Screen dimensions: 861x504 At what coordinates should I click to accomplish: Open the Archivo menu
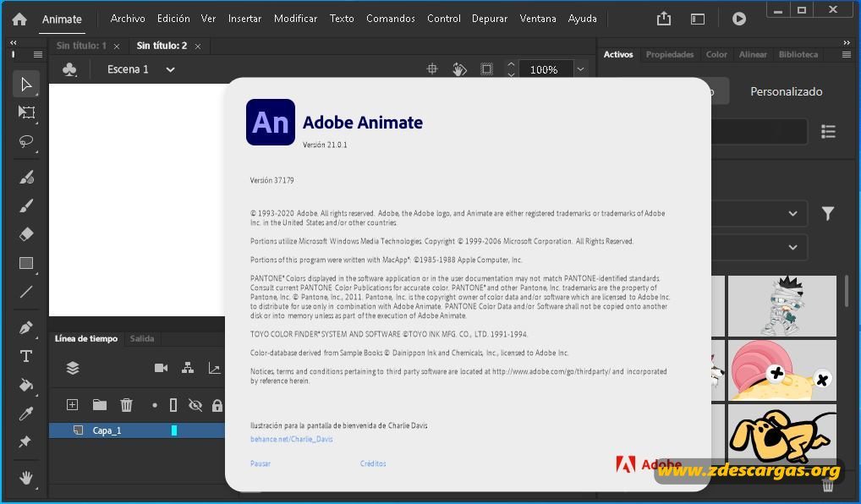point(128,19)
